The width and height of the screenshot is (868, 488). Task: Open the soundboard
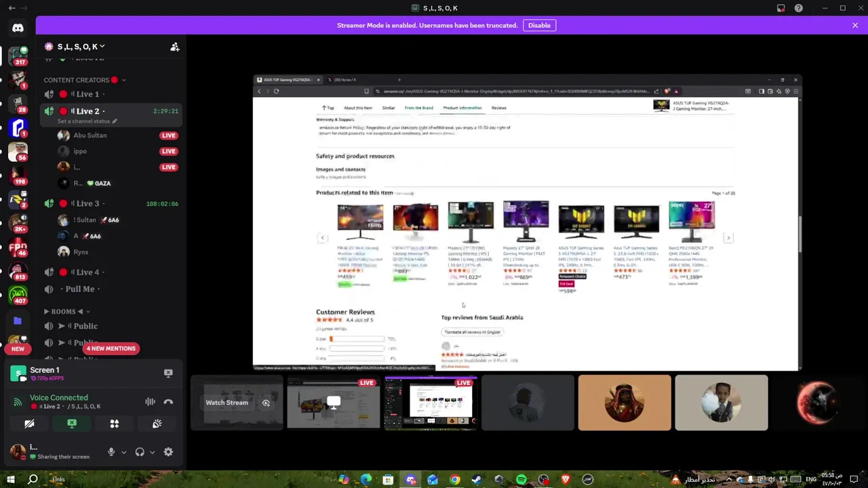[x=157, y=424]
